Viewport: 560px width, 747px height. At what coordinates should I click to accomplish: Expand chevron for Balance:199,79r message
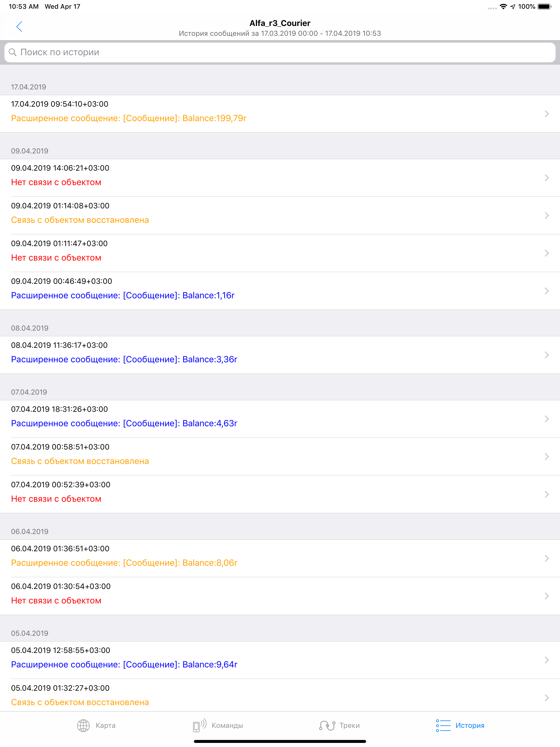[x=547, y=114]
